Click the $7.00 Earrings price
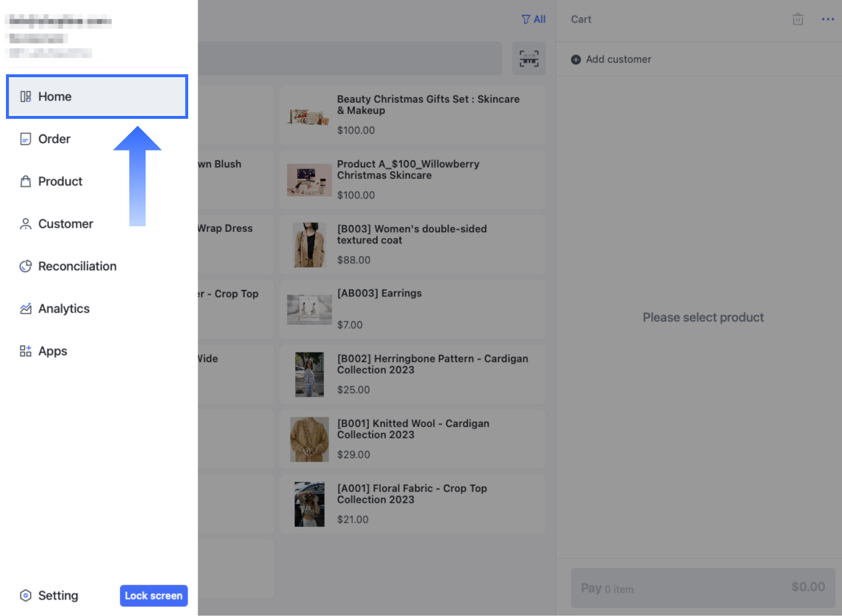Screen dimensions: 842x616 tap(350, 325)
